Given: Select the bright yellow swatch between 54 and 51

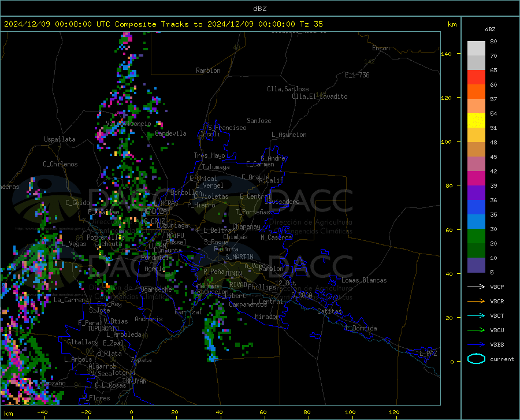Looking at the screenshot, I should click(476, 121).
